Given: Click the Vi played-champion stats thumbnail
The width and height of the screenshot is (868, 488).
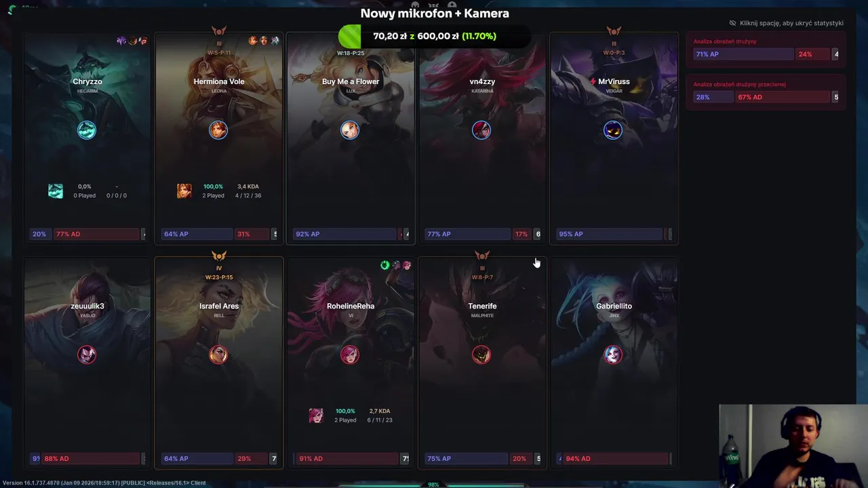Looking at the screenshot, I should click(x=315, y=415).
